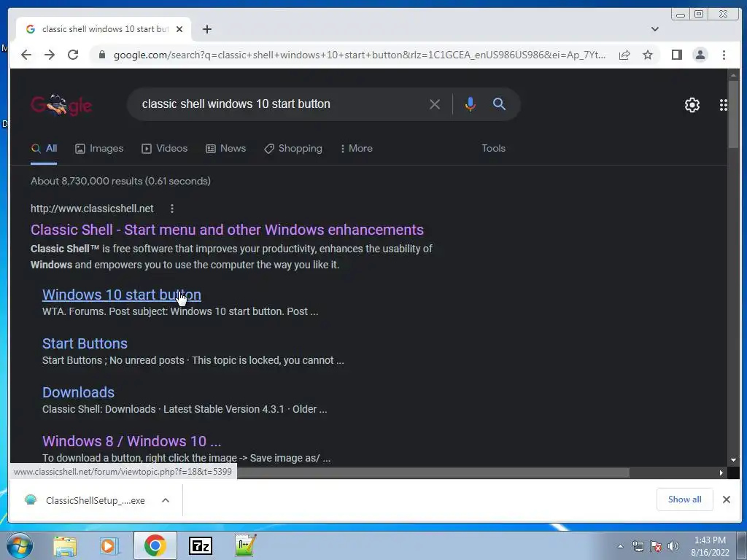The height and width of the screenshot is (560, 747).
Task: Click the padlock site info icon
Action: 102,55
